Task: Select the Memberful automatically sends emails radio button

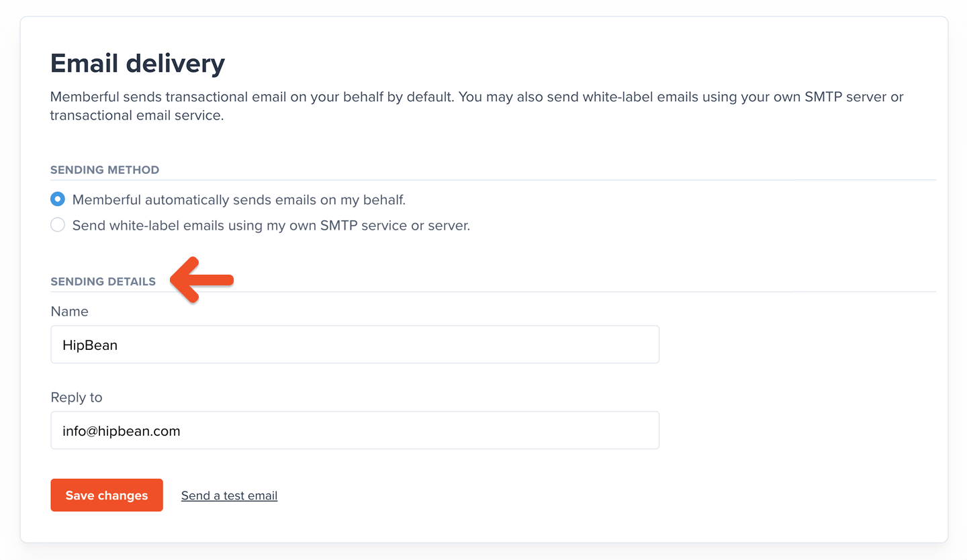Action: pyautogui.click(x=58, y=199)
